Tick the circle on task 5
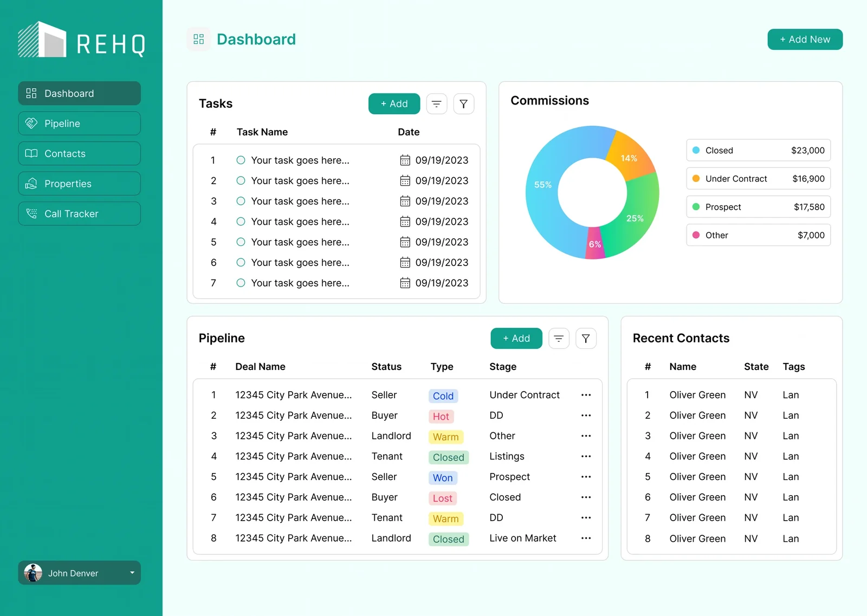This screenshot has height=616, width=867. 241,242
